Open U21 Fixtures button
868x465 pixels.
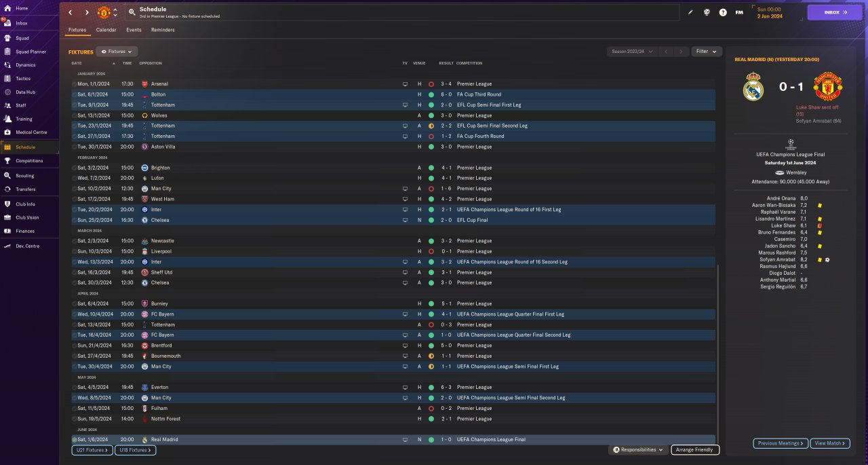pos(92,450)
